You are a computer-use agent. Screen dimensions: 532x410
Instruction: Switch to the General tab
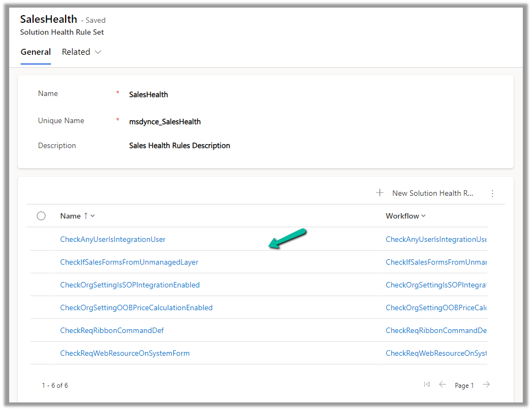click(x=36, y=52)
